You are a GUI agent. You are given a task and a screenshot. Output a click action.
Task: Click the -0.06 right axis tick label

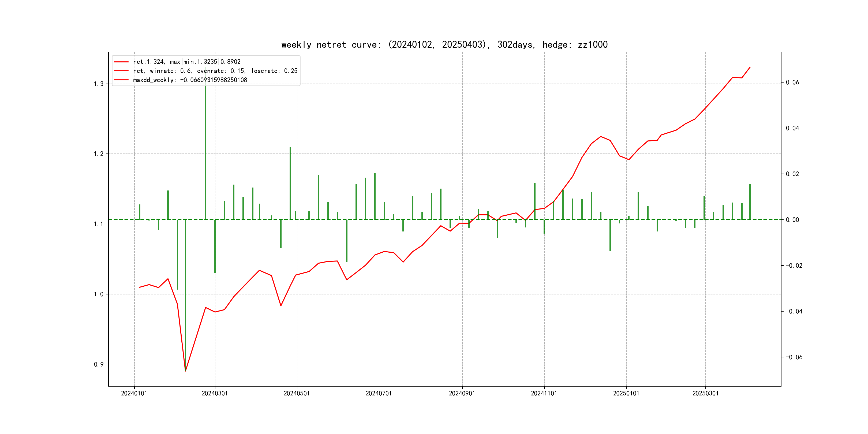coord(794,357)
